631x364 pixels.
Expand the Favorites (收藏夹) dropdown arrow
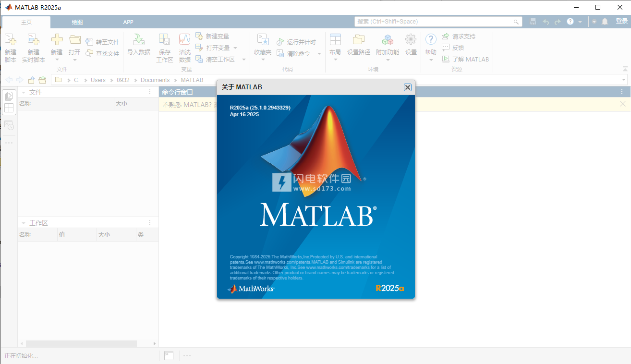coord(263,60)
